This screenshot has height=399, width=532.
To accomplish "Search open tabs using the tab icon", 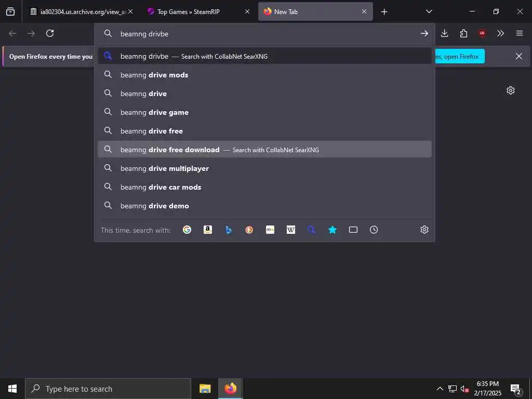I will pos(353,230).
